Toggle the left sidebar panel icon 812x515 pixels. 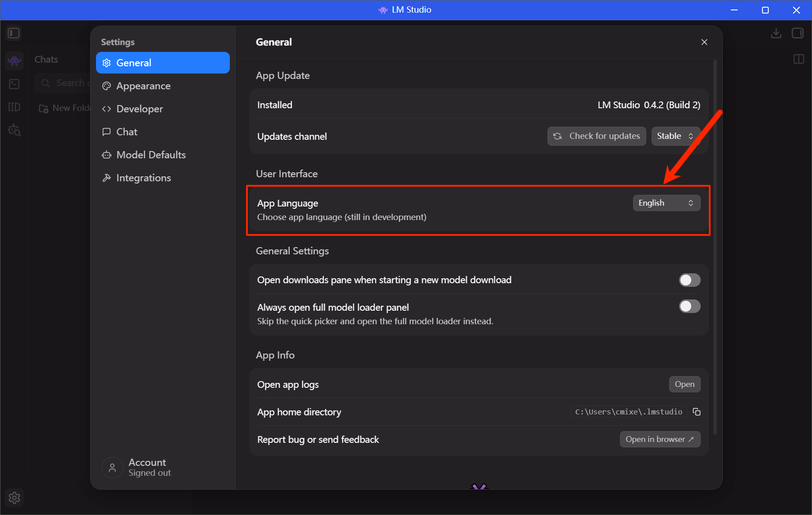tap(14, 33)
